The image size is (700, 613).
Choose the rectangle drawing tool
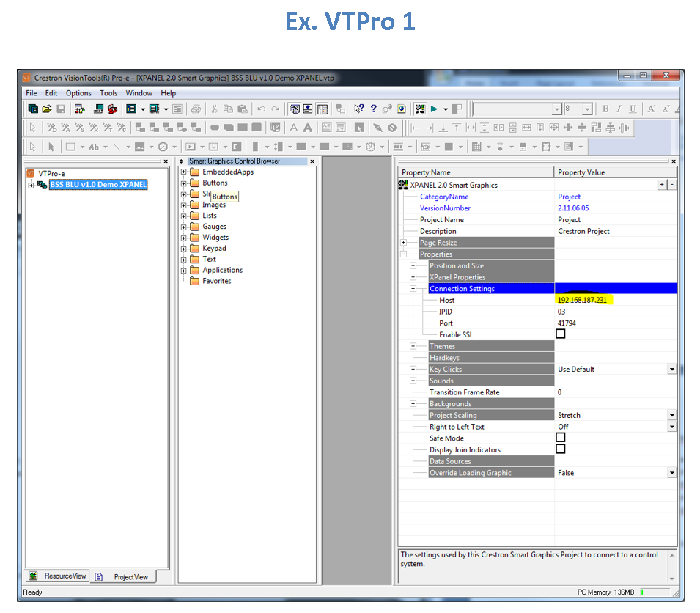[x=70, y=147]
